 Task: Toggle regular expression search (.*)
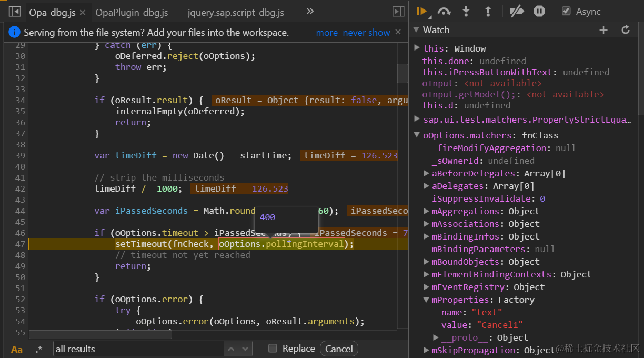(39, 349)
